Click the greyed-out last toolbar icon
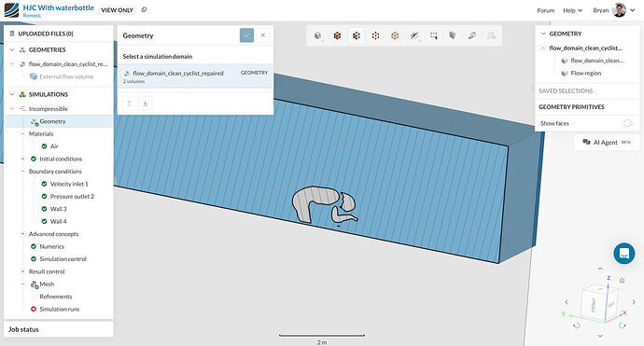The width and height of the screenshot is (644, 346). pos(491,35)
